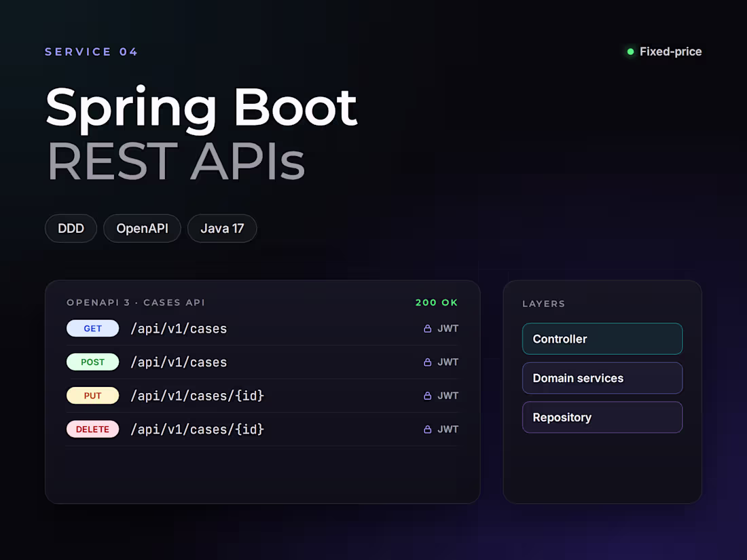The height and width of the screenshot is (560, 747).
Task: Click the SERVICE 04 label
Action: click(x=91, y=52)
